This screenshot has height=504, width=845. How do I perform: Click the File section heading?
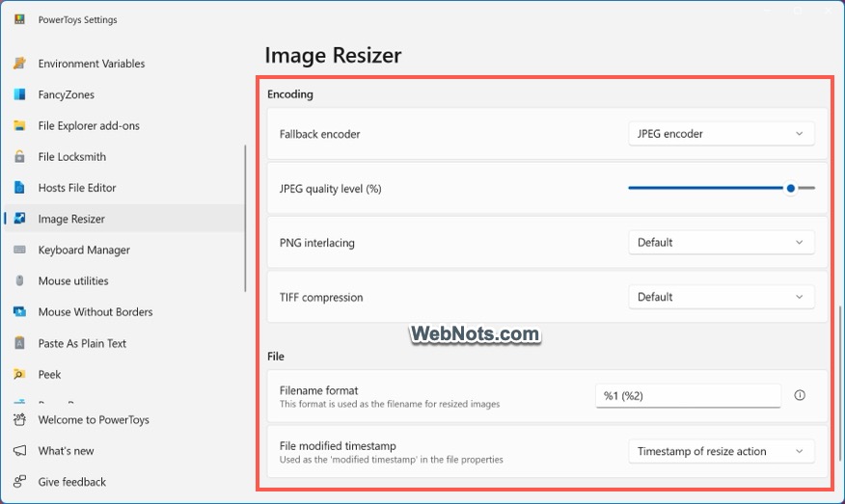click(x=275, y=356)
